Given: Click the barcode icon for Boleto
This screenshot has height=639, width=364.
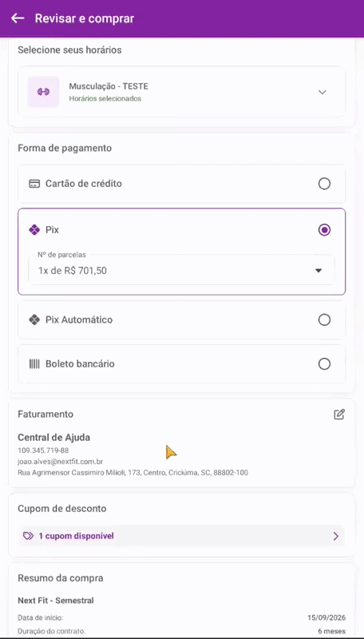Looking at the screenshot, I should point(34,364).
